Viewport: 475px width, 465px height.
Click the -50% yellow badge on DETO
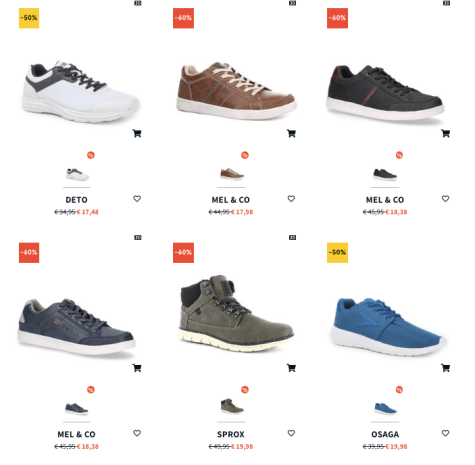(x=29, y=18)
